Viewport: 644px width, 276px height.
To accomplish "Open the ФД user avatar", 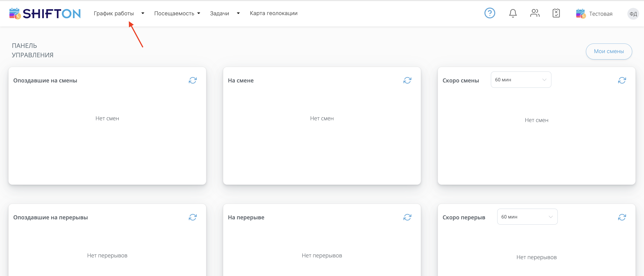I will point(633,14).
